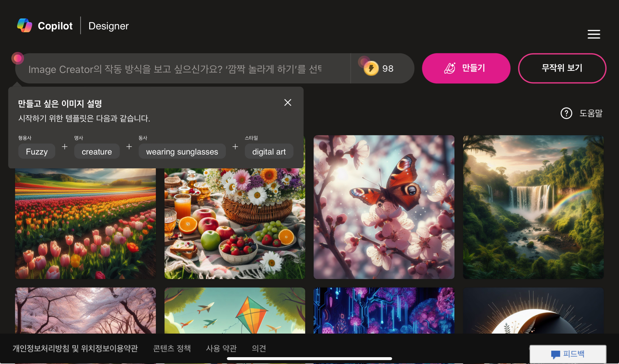
Task: Open the white dome dark thumbnail
Action: pos(533,311)
